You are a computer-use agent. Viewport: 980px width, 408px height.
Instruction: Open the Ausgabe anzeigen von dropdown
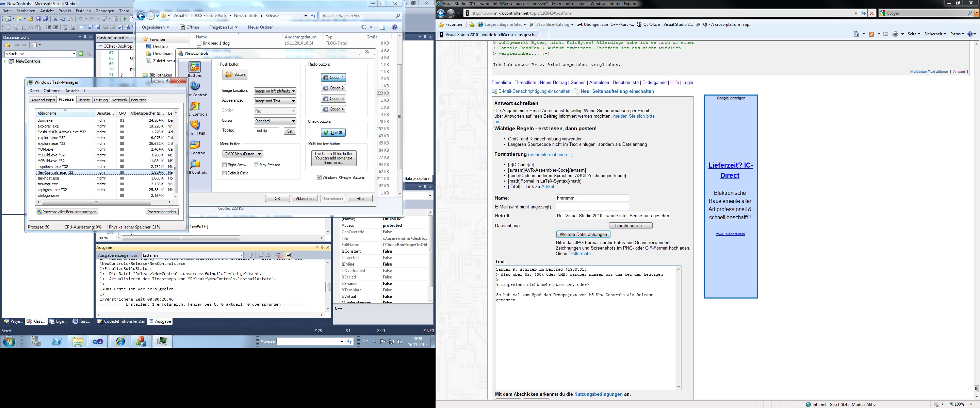tap(193, 255)
